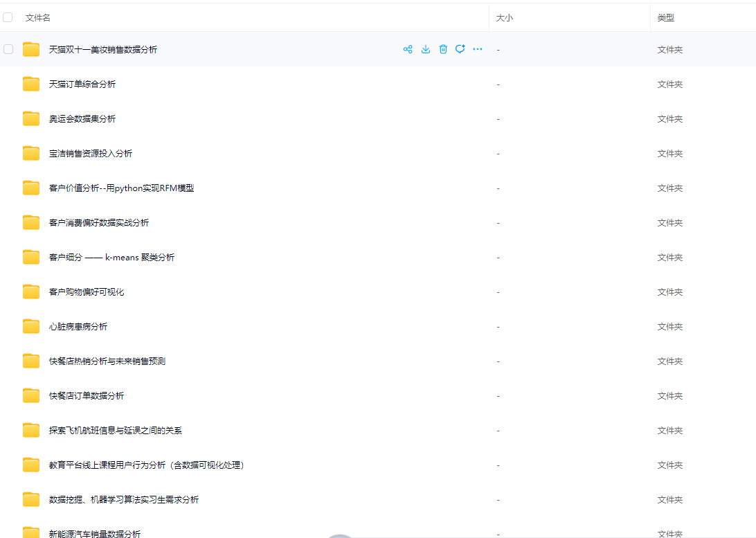The image size is (756, 538).
Task: Toggle the select-all checkbox in header
Action: click(x=8, y=17)
